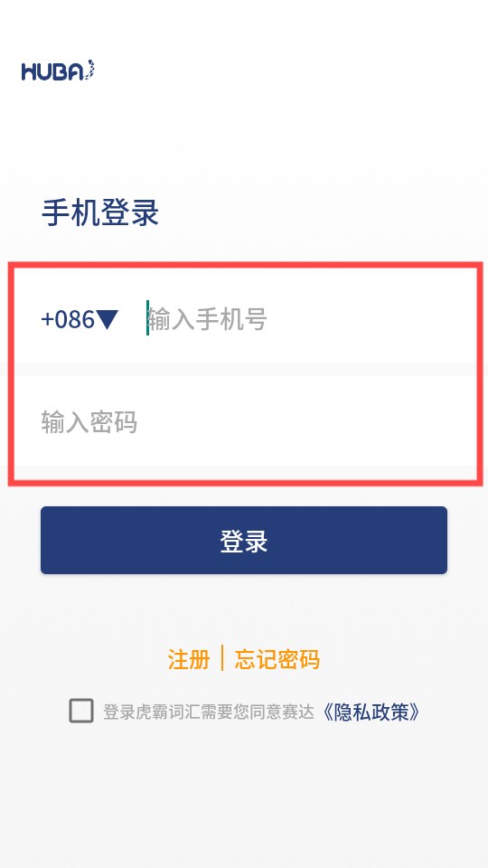Screen dimensions: 488x868
Task: Focus the 输入手机号 phone number field
Action: [x=310, y=319]
